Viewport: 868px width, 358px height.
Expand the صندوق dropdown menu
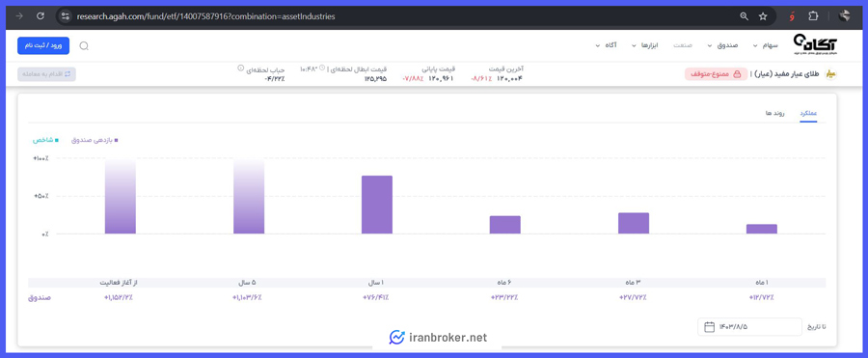pyautogui.click(x=720, y=45)
